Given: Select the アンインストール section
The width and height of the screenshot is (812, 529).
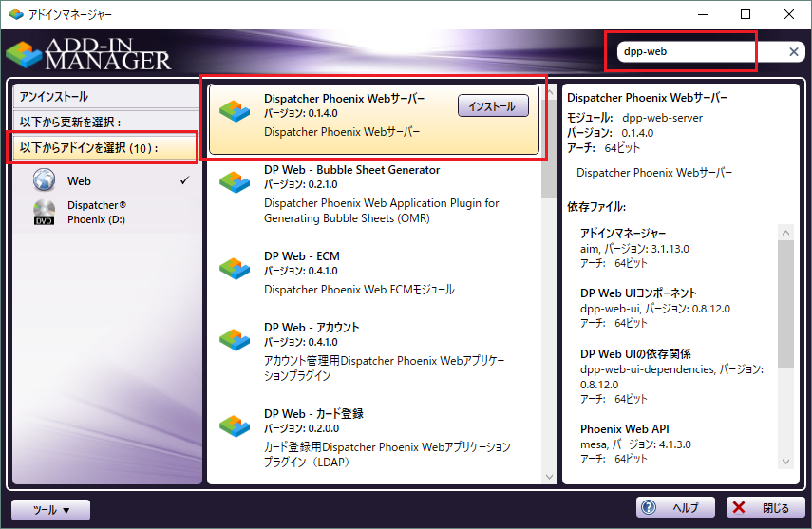Looking at the screenshot, I should pos(106,96).
